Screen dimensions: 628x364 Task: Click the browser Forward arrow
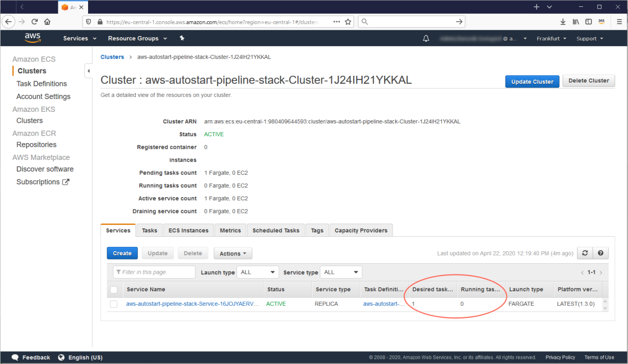point(22,22)
